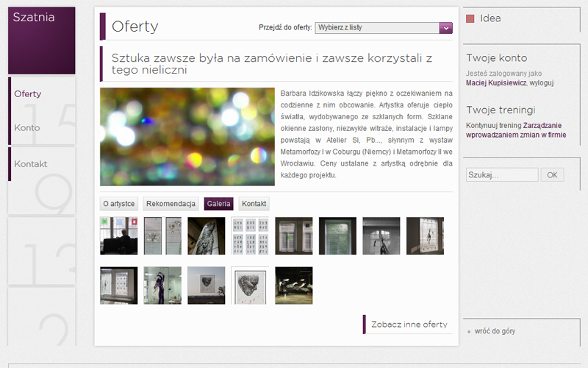Click the purple dropdown arrow button
Screen dimensions: 588x368
(446, 28)
